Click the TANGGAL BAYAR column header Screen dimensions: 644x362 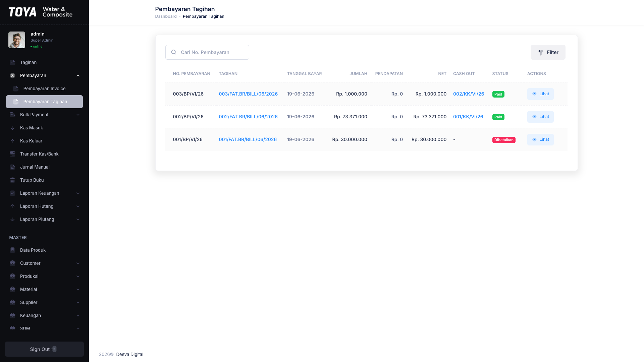304,74
